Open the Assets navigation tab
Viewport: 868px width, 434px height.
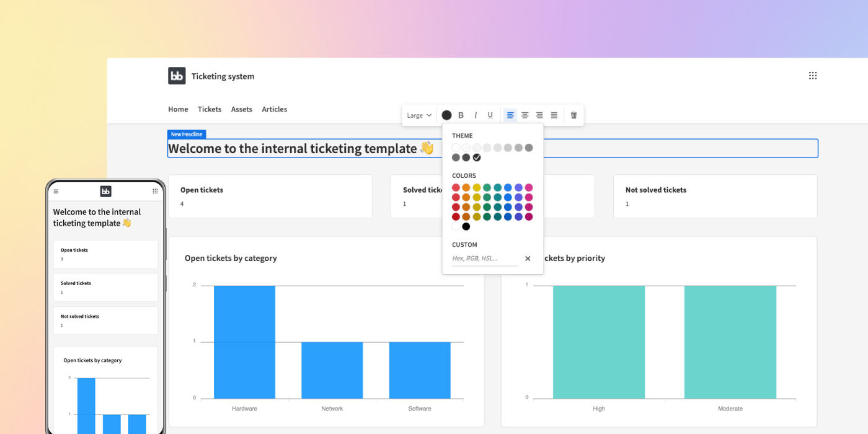click(x=242, y=109)
